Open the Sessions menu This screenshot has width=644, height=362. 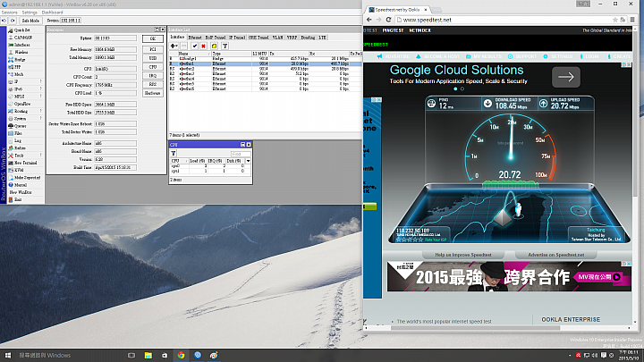(x=9, y=13)
